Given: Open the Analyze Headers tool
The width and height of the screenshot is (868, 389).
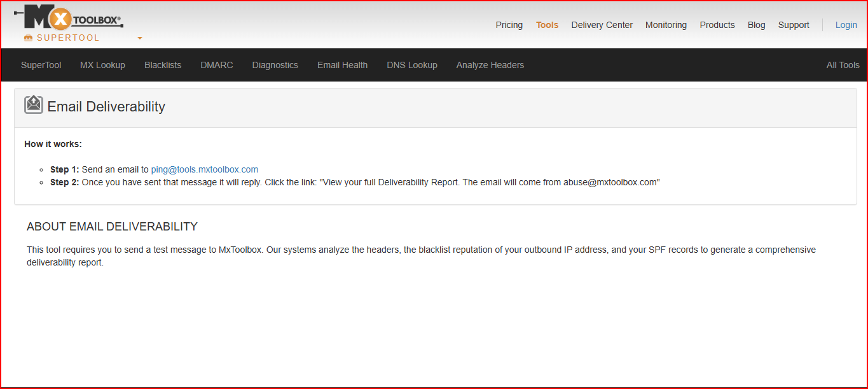Looking at the screenshot, I should [x=490, y=65].
